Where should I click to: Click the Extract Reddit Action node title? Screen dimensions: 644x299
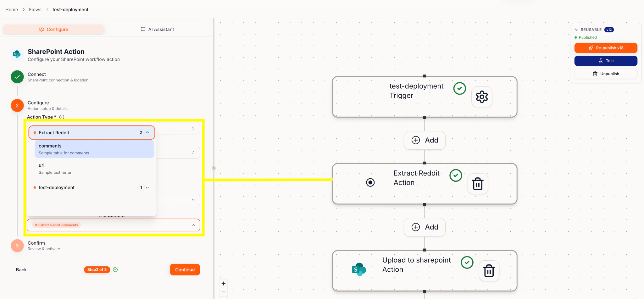(416, 178)
